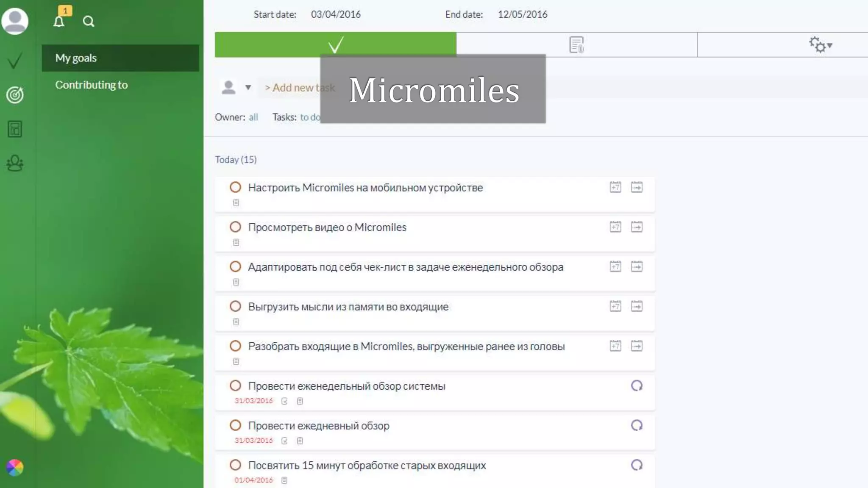
Task: Change the Owner filter 'all'
Action: click(253, 117)
